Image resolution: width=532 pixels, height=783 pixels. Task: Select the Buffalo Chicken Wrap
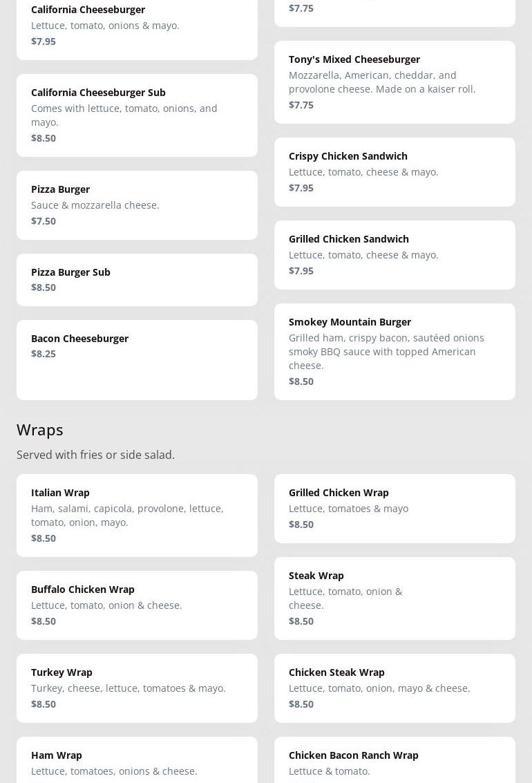tap(137, 605)
